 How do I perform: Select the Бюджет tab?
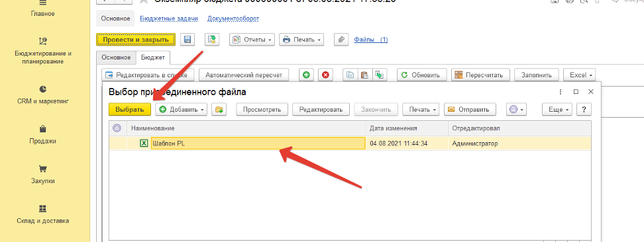tap(153, 58)
